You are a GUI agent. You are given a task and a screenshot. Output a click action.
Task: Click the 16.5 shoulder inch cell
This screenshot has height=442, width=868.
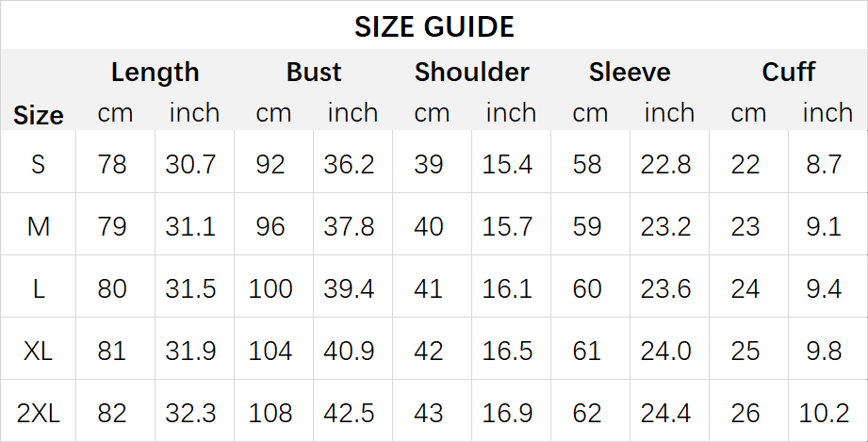point(508,351)
